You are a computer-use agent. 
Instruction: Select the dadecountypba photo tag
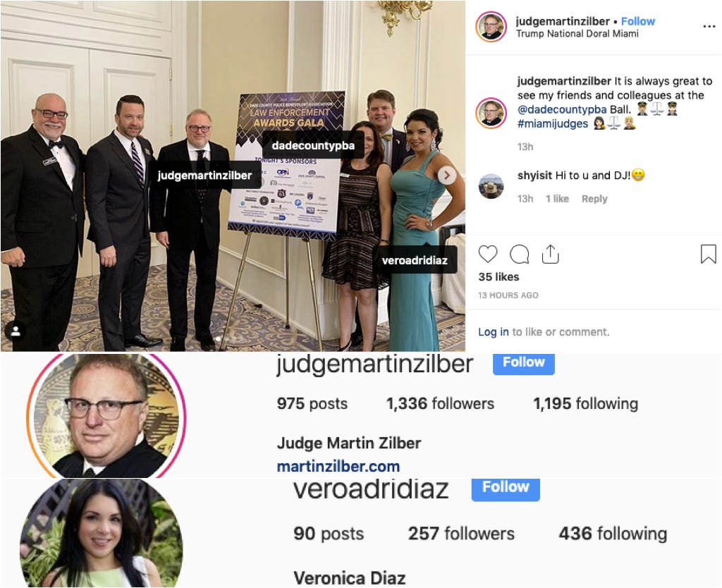point(313,145)
